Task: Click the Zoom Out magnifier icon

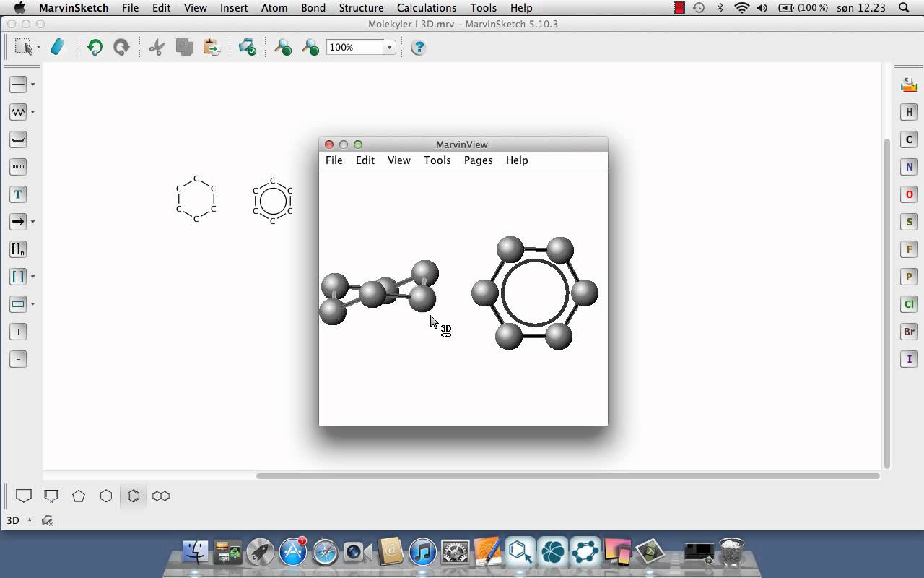Action: pyautogui.click(x=310, y=48)
